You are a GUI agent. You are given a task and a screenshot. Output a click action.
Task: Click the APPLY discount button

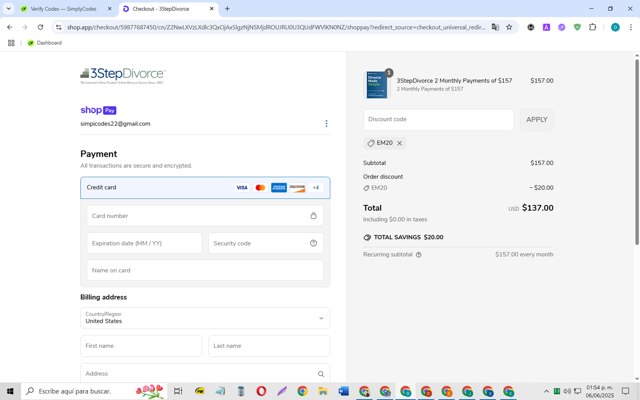536,120
